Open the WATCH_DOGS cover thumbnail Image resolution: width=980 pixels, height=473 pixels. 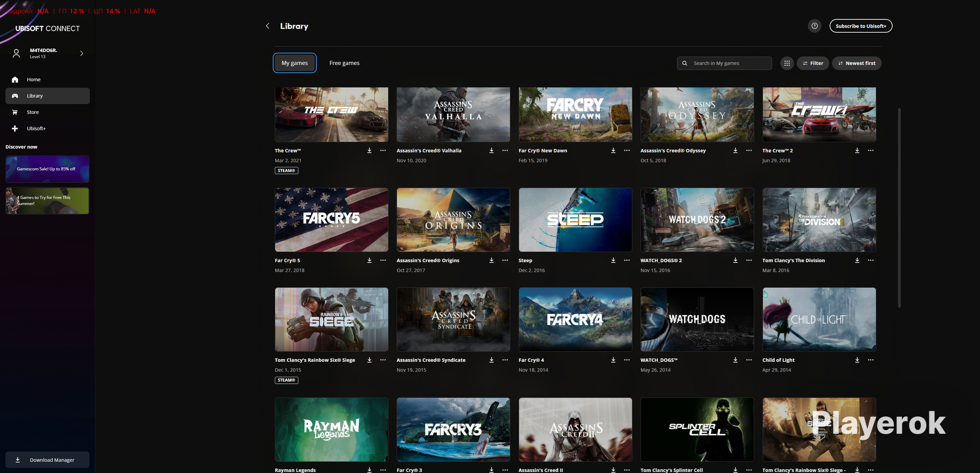pos(697,319)
